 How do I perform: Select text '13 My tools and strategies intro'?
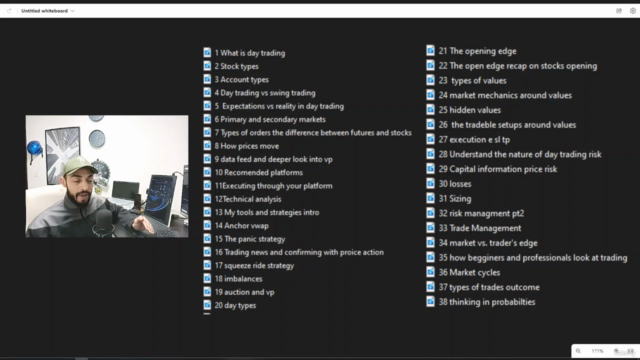click(267, 212)
